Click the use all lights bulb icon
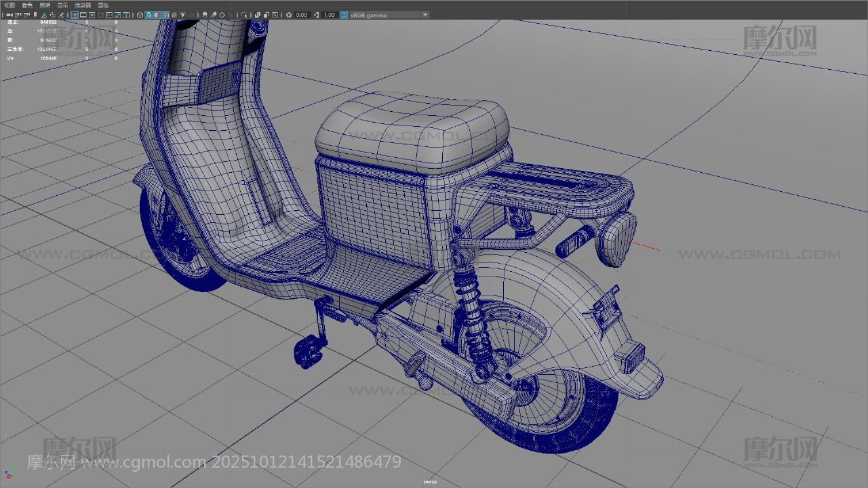This screenshot has width=868, height=488. pos(182,15)
